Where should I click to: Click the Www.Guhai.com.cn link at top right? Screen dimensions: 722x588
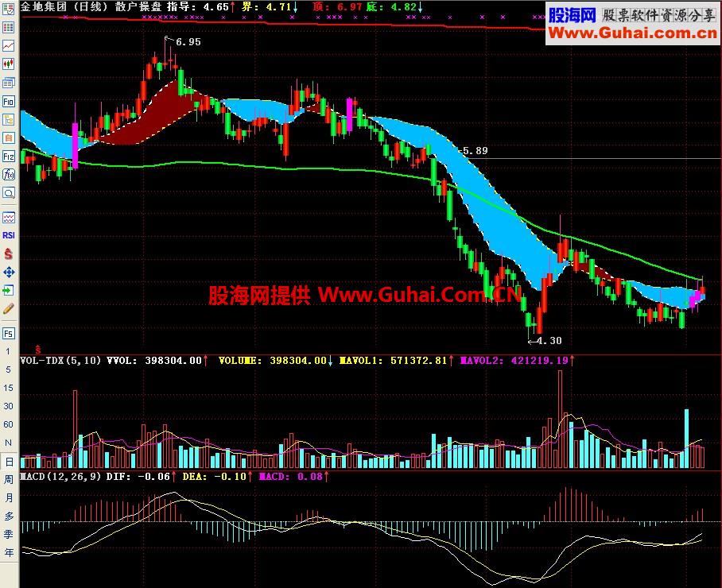[x=633, y=33]
